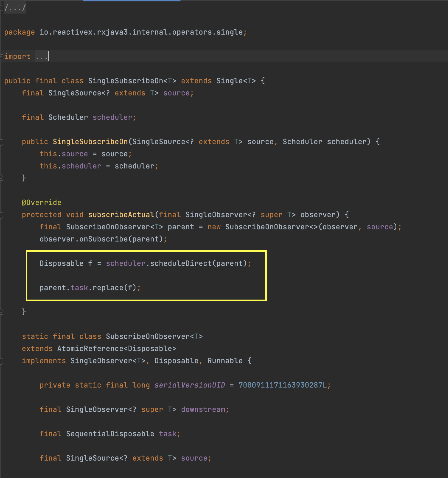Image resolution: width=448 pixels, height=478 pixels.
Task: Click 'AtomicReference' in the extends line
Action: tap(90, 349)
